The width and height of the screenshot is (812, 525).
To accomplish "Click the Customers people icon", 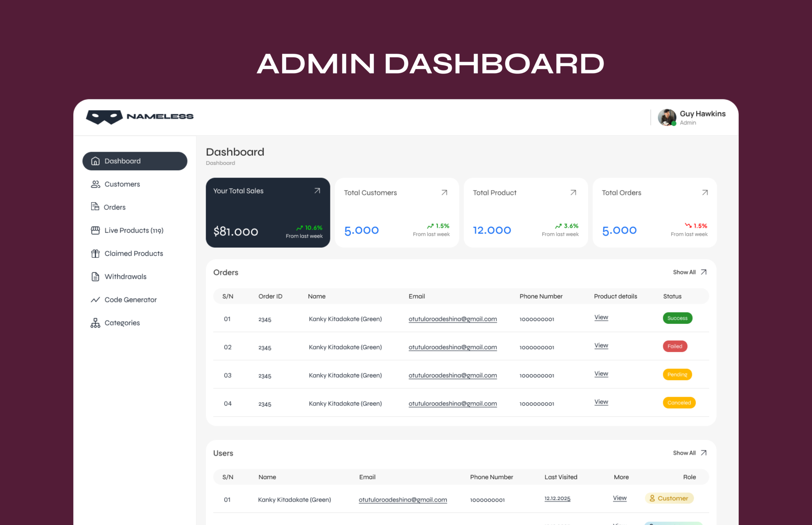I will 95,184.
